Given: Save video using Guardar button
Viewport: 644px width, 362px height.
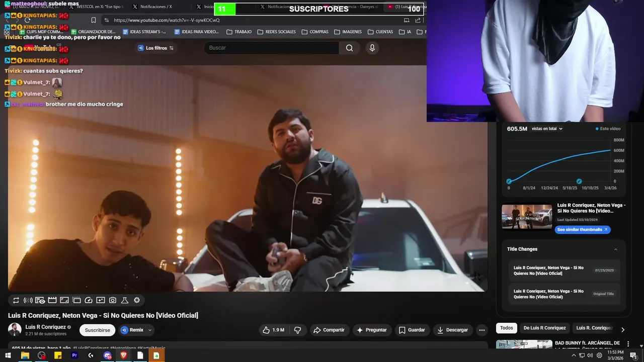Looking at the screenshot, I should 412,330.
